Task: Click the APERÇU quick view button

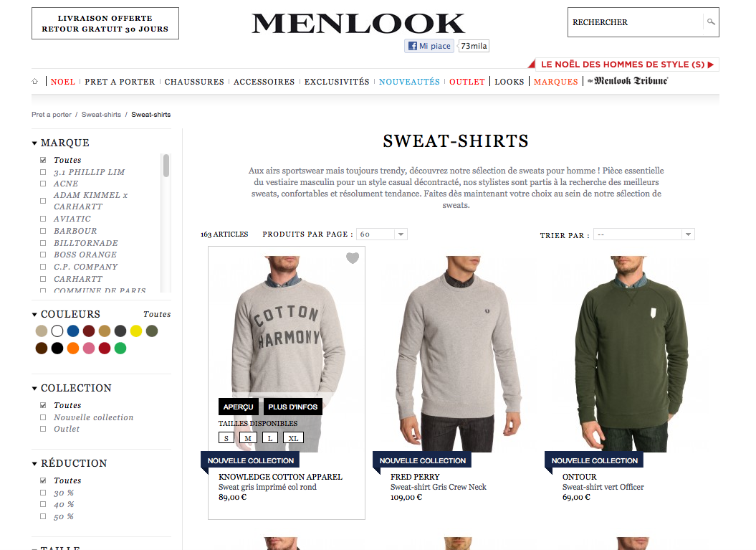Action: click(238, 407)
